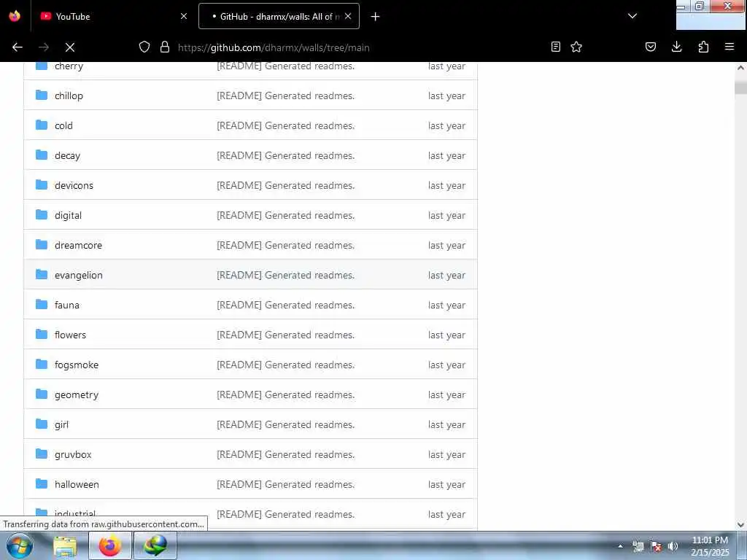Open the devicons folder
This screenshot has width=747, height=560.
coord(74,185)
